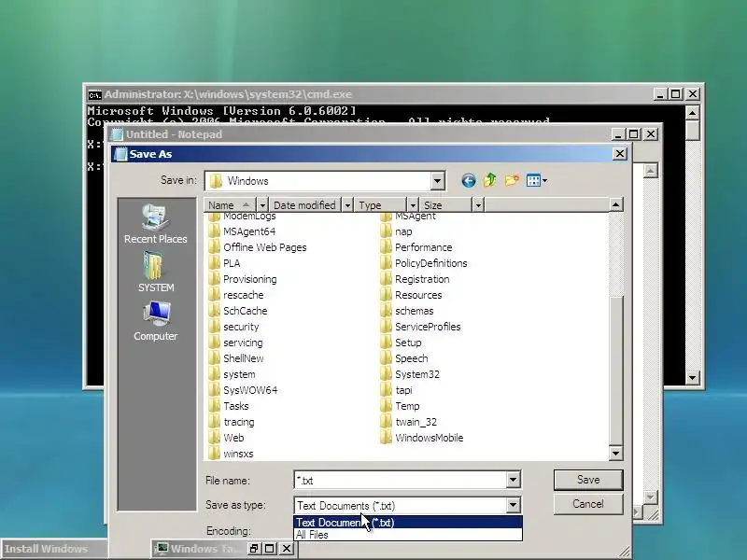
Task: Select the tapi folder
Action: pyautogui.click(x=396, y=390)
